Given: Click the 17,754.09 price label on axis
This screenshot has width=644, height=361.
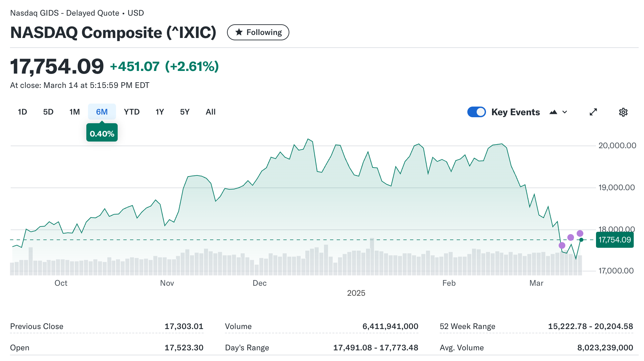Looking at the screenshot, I should 614,240.
